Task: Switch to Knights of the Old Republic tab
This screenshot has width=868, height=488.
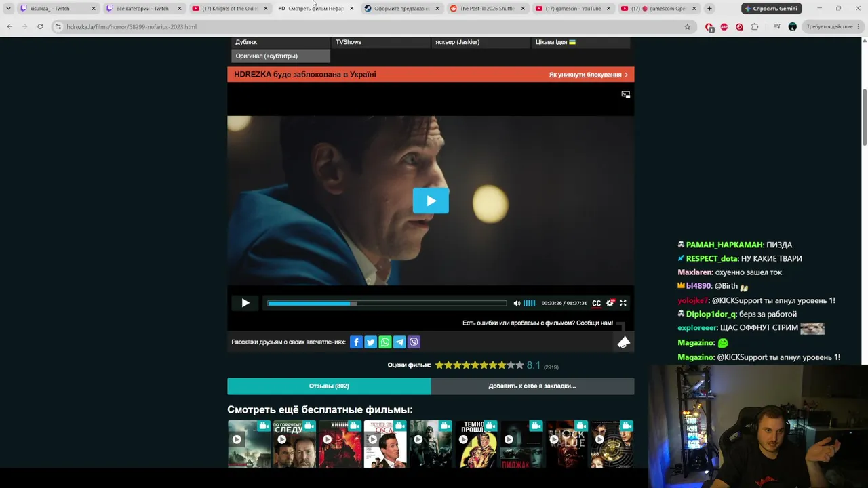Action: (229, 9)
